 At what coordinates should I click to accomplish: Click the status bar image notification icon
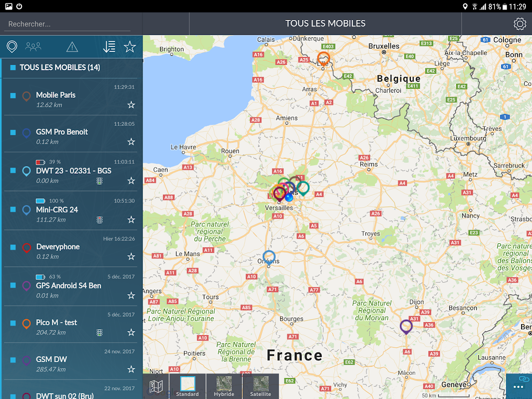pos(8,6)
